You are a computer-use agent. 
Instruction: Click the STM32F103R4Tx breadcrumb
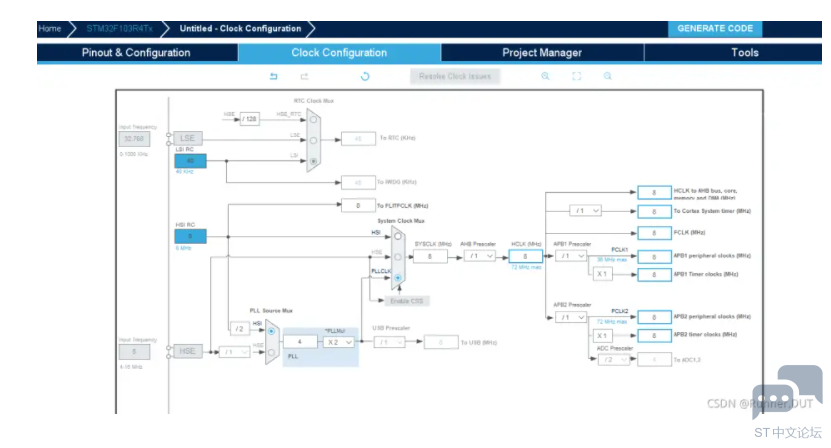[120, 29]
